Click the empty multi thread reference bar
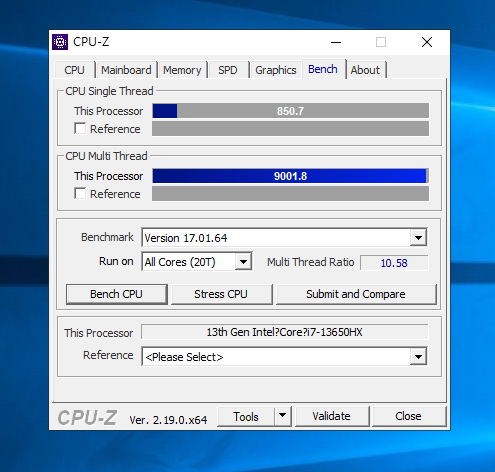Screen dimensions: 495x472 pyautogui.click(x=291, y=193)
